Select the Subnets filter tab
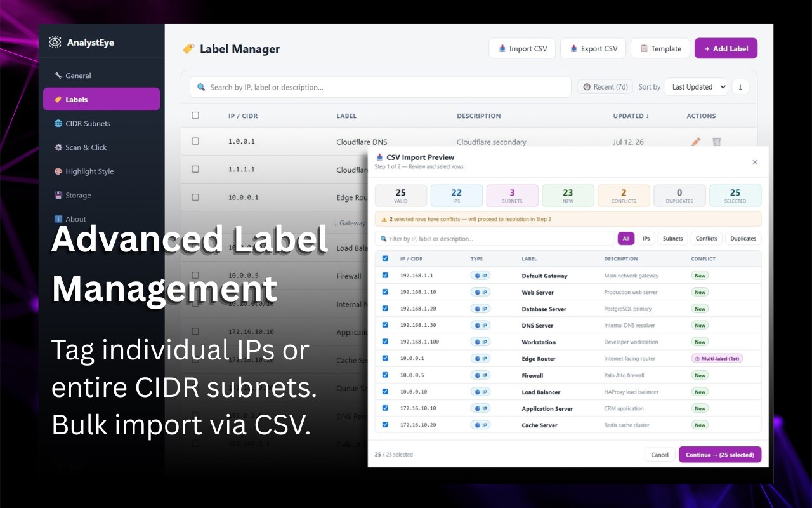 [672, 239]
